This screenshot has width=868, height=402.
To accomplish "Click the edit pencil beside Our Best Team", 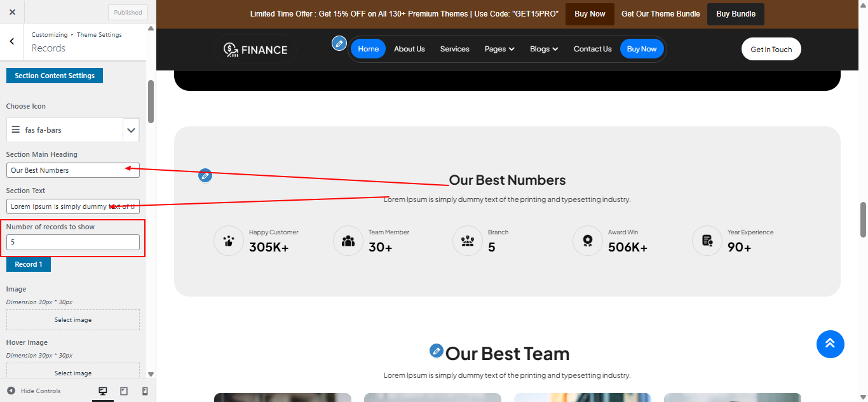I will click(436, 351).
